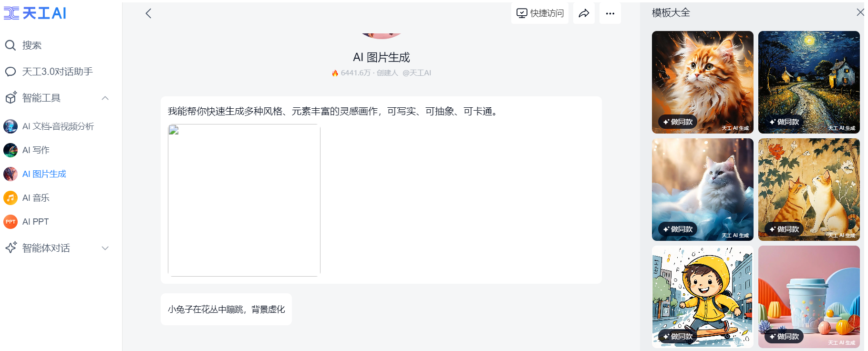Click 做同款 on the pastel cup template
Viewport: 868px width, 351px height.
click(785, 336)
